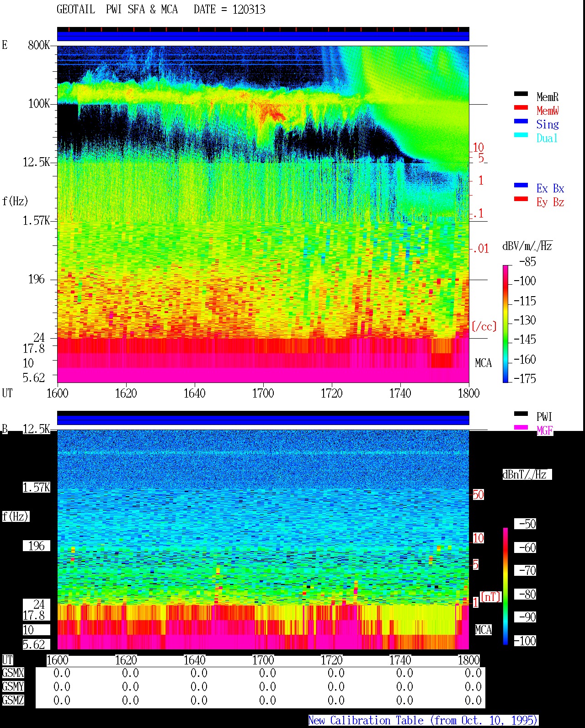
Task: Select the dBV/m/√Hz unit label
Action: [527, 246]
